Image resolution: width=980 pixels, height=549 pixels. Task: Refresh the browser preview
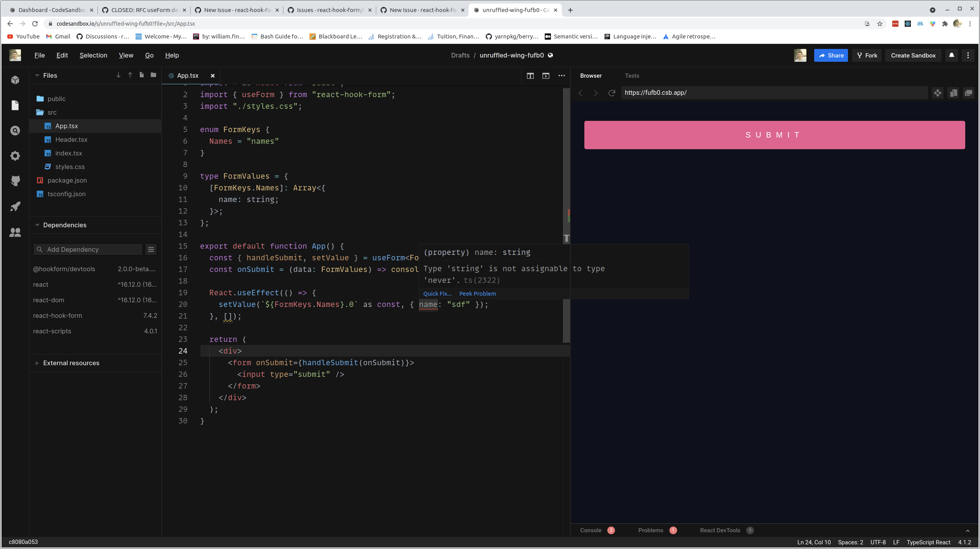tap(612, 93)
